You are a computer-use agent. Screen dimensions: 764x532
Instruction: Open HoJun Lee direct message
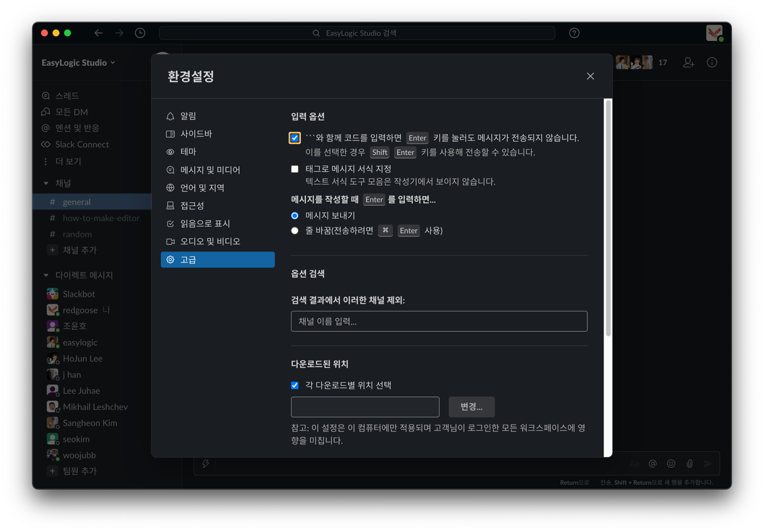pos(75,358)
